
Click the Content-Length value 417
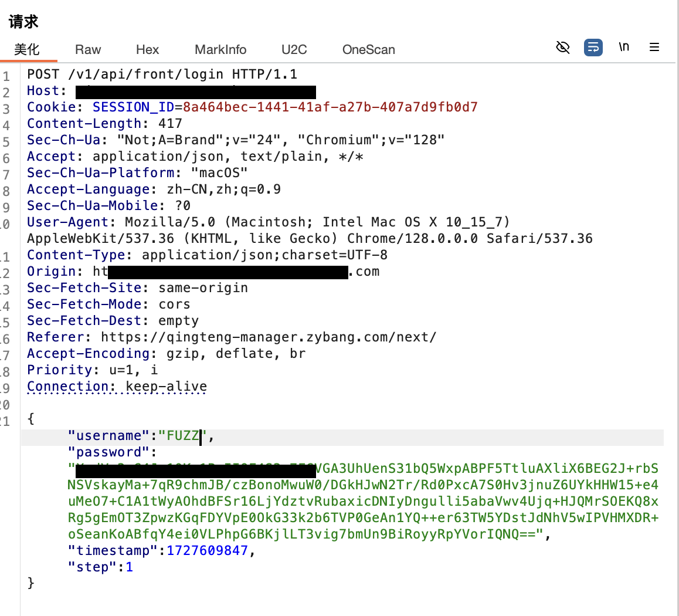(170, 124)
